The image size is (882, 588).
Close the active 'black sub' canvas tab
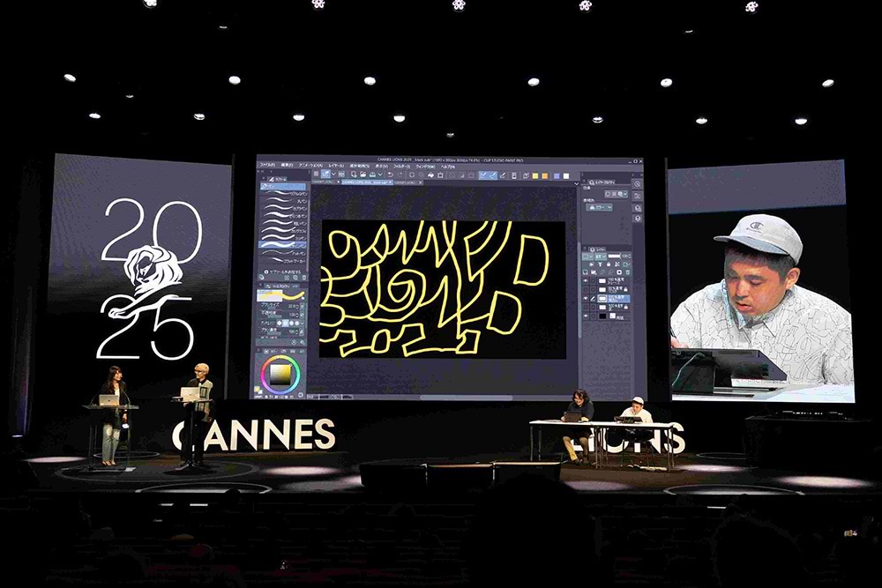[390, 182]
